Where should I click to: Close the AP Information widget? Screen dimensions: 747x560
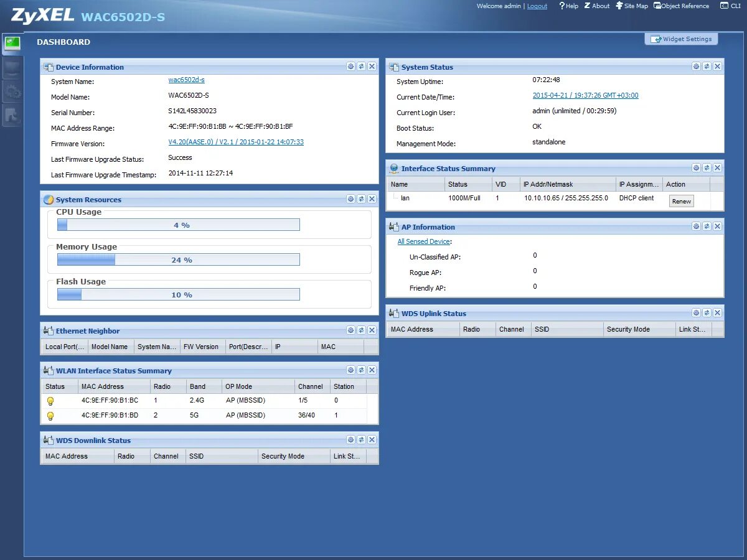[x=717, y=226]
